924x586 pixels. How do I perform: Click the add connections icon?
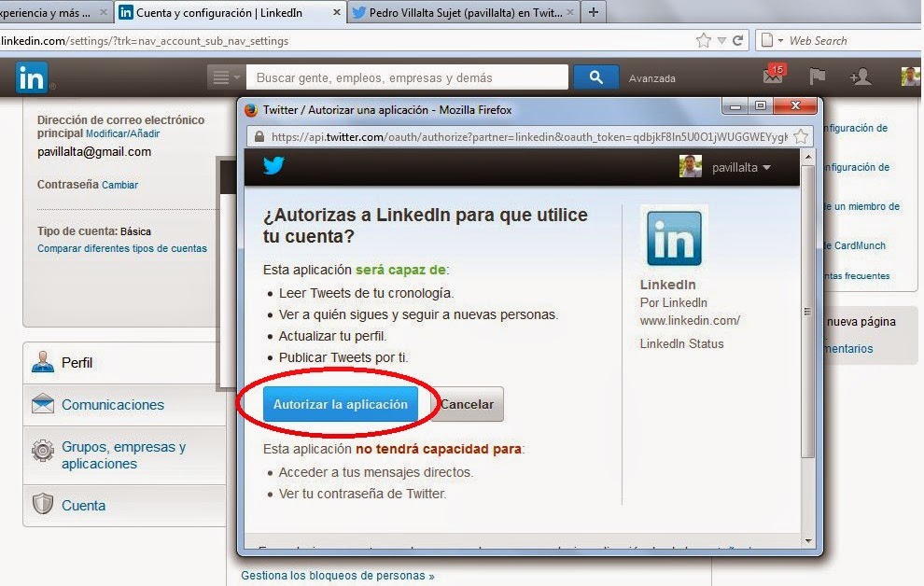coord(860,77)
